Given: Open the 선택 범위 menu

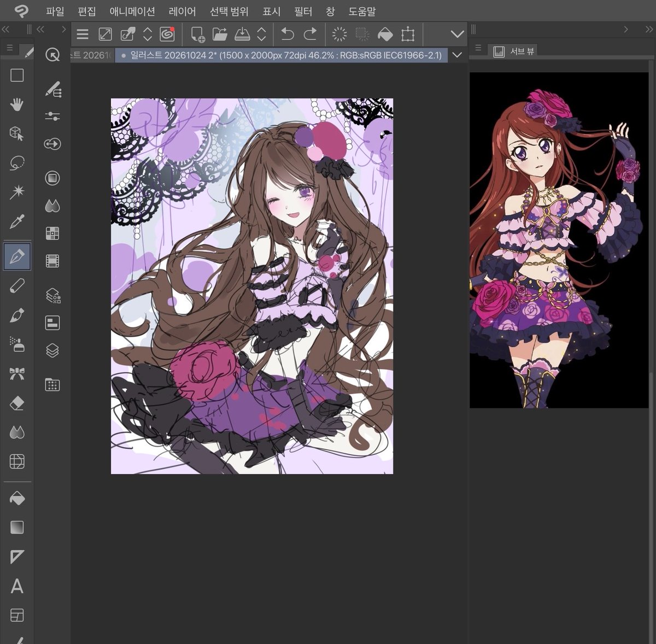Looking at the screenshot, I should click(x=230, y=11).
